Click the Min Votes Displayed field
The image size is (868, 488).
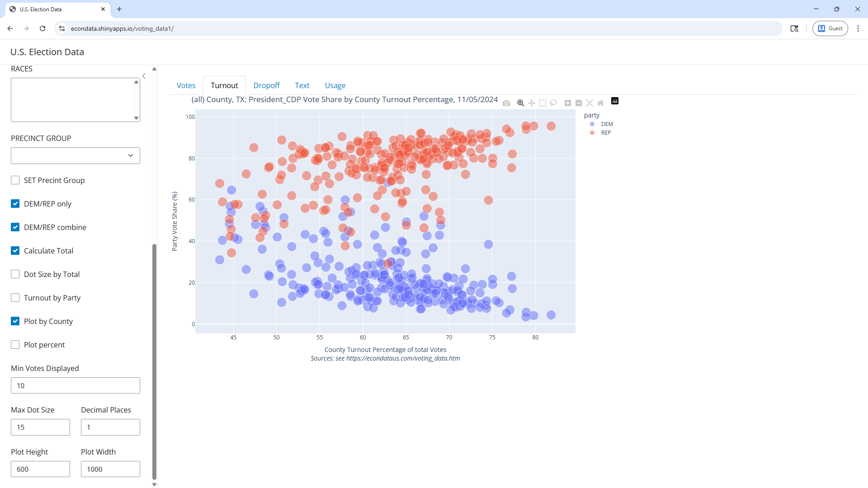pyautogui.click(x=75, y=385)
